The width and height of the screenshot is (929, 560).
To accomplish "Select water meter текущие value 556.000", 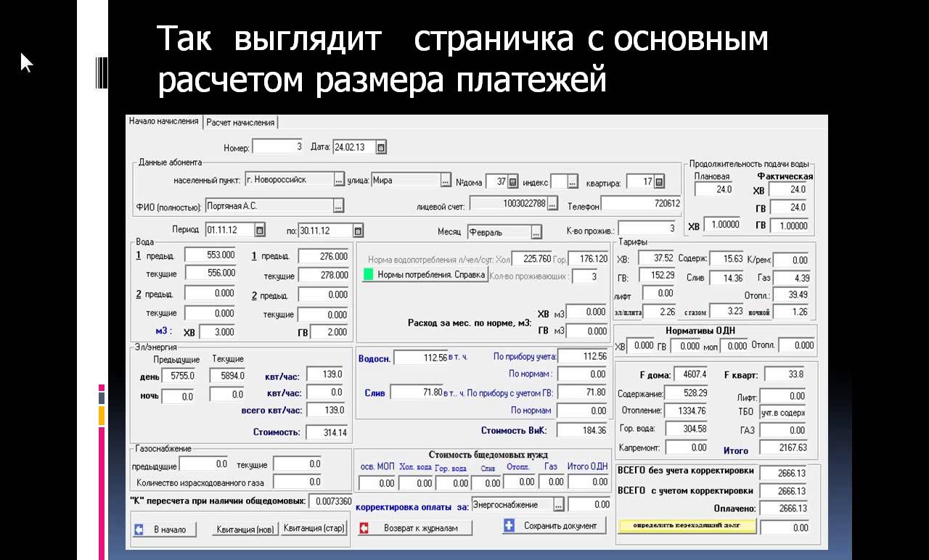I will [x=210, y=273].
